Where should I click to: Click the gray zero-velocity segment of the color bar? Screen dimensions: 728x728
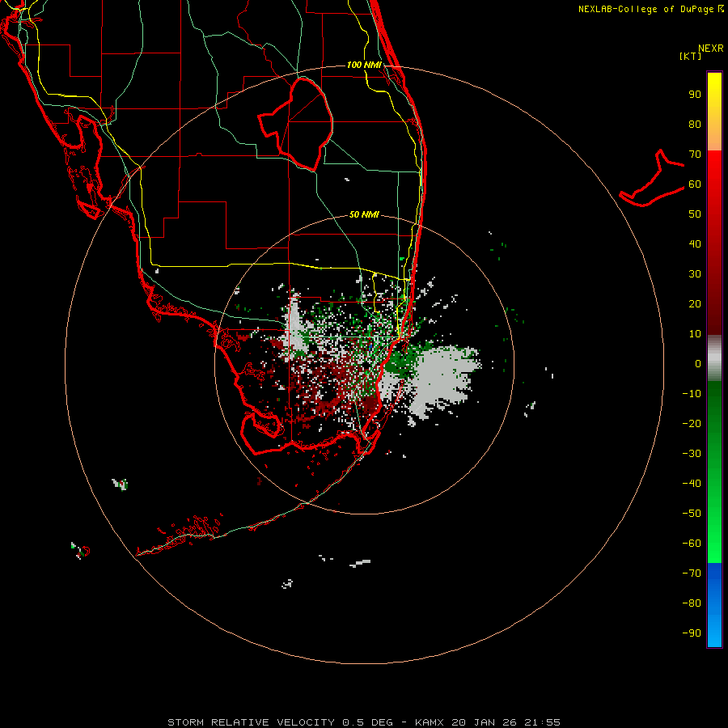click(x=714, y=358)
